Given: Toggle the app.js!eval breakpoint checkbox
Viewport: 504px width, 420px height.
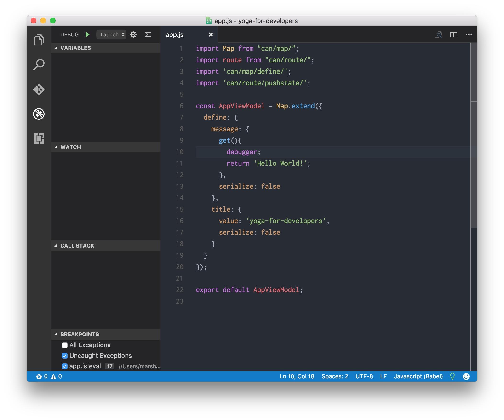Looking at the screenshot, I should point(64,366).
